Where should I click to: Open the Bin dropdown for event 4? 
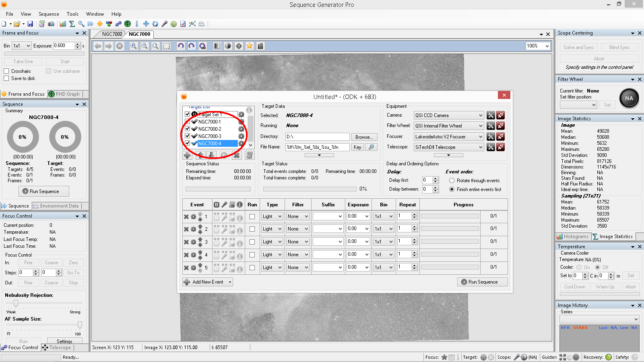pyautogui.click(x=384, y=255)
